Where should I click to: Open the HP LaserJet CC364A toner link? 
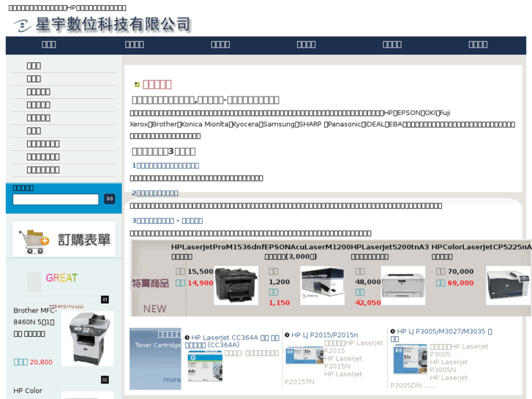click(232, 341)
